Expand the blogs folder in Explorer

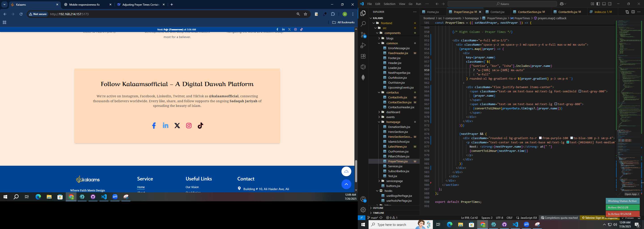pos(379,38)
